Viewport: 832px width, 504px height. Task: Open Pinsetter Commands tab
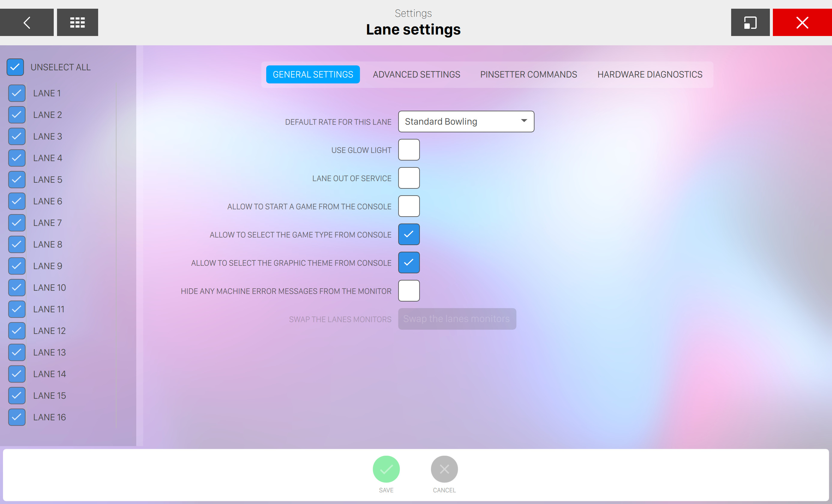[x=529, y=74]
